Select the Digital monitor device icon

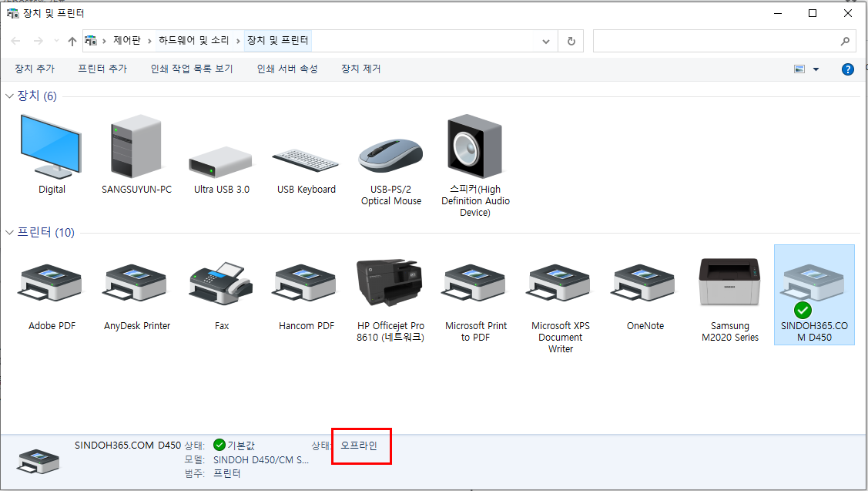click(x=51, y=146)
